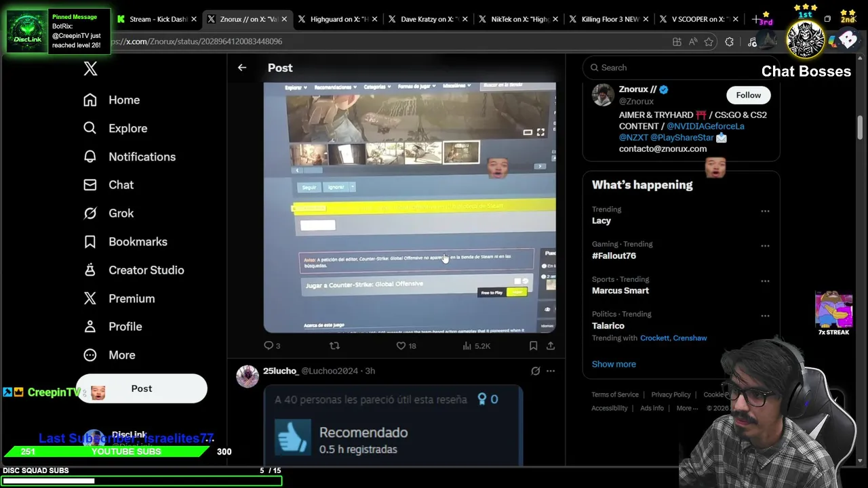Click Grok explain icon on 25lucho_ reply

[536, 371]
